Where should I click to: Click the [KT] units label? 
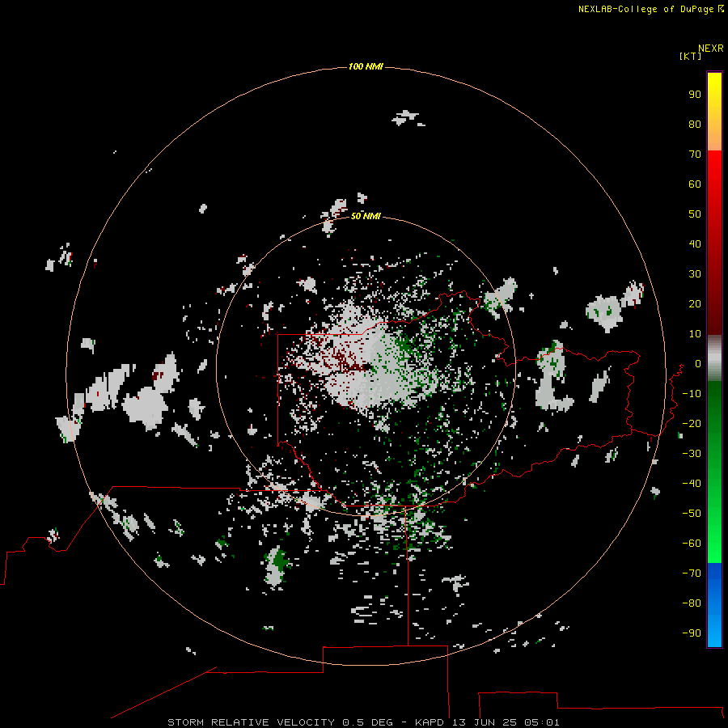[690, 56]
